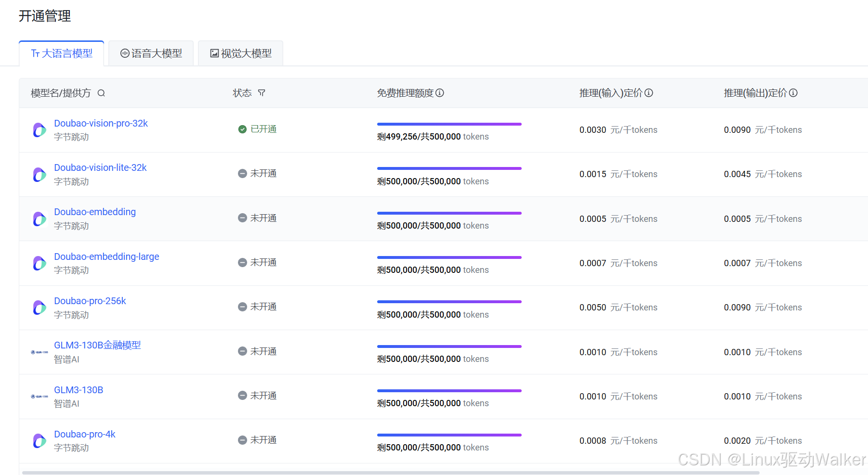Click output price 0.0020 元/千tokens
The image size is (868, 475).
(763, 441)
